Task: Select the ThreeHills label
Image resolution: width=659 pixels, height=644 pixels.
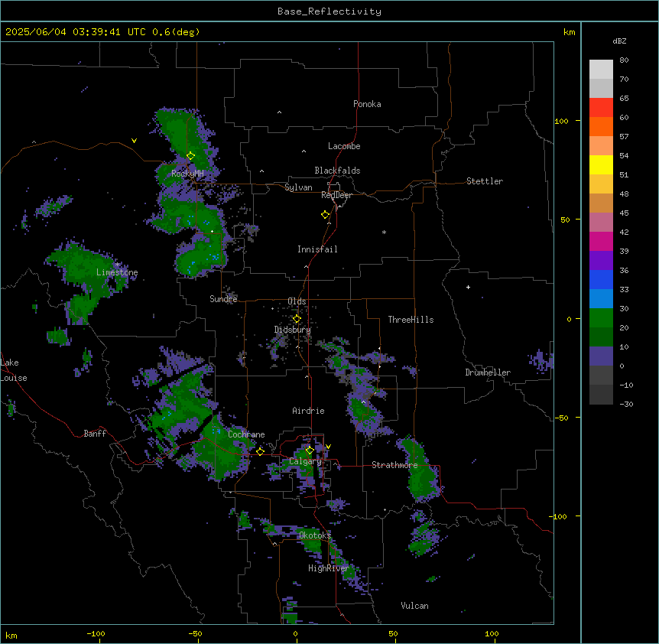Action: [x=411, y=320]
